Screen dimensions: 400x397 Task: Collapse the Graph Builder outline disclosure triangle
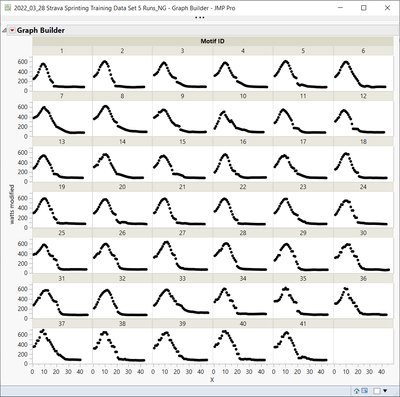(4, 30)
